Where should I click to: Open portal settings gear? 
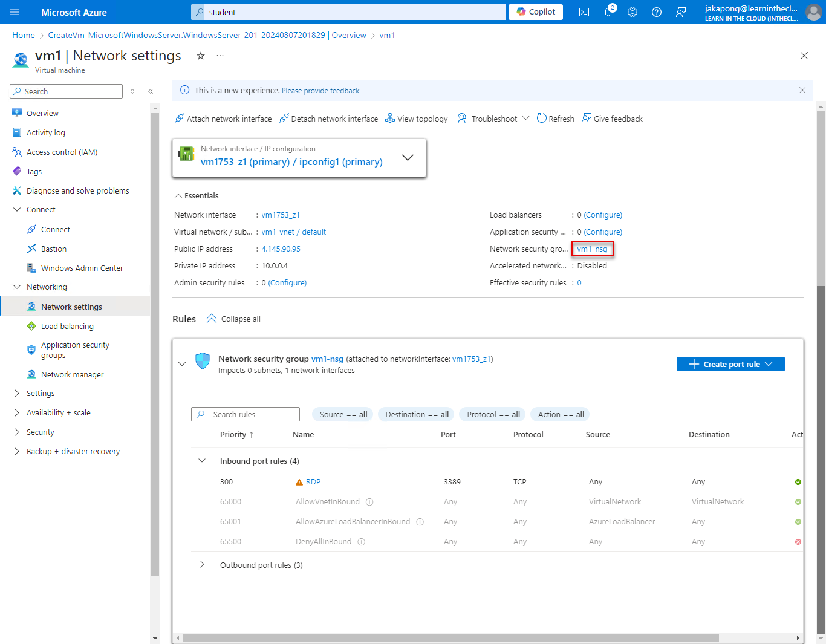[633, 12]
